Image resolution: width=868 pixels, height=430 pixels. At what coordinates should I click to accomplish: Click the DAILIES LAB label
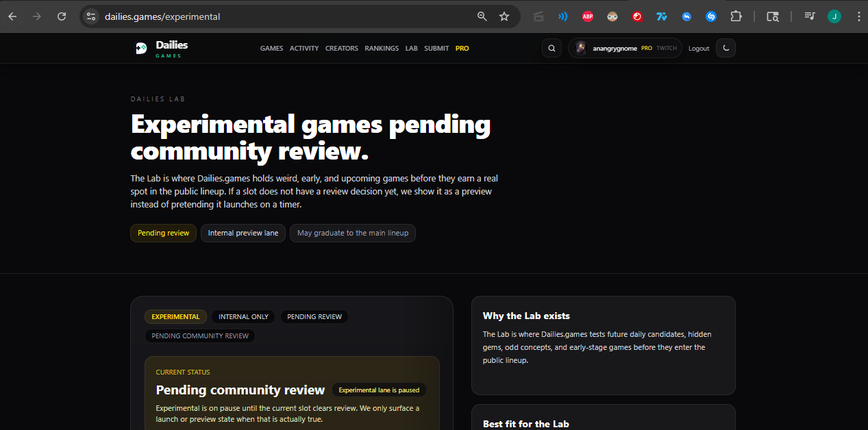(158, 99)
